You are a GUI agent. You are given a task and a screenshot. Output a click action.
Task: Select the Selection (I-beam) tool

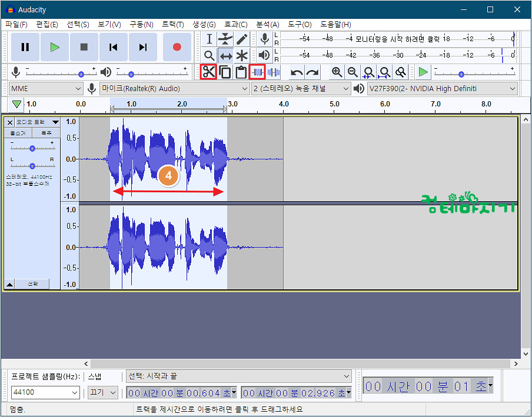[x=209, y=39]
